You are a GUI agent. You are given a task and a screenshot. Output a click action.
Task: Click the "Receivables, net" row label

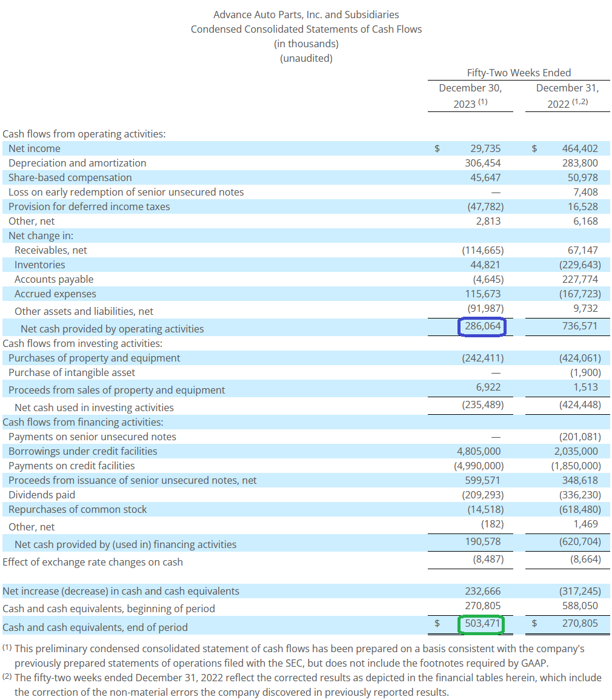click(50, 251)
